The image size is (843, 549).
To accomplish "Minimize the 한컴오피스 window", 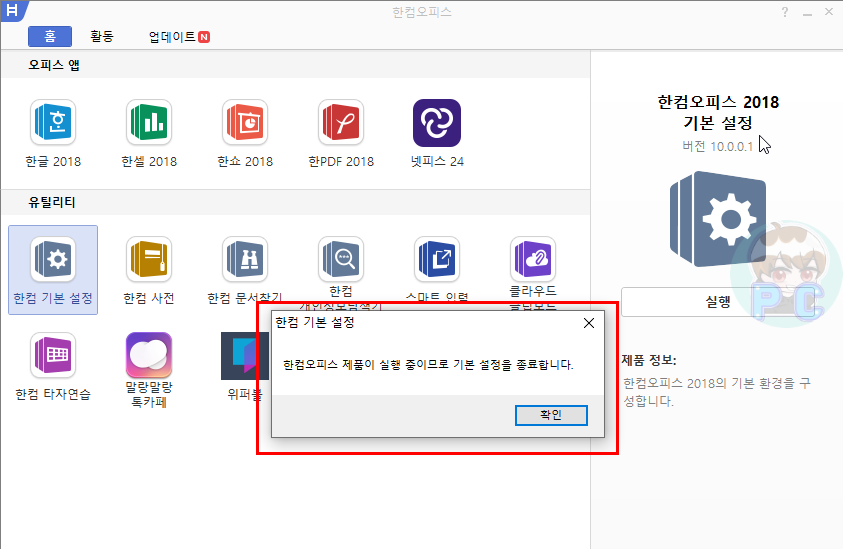I will click(x=807, y=12).
